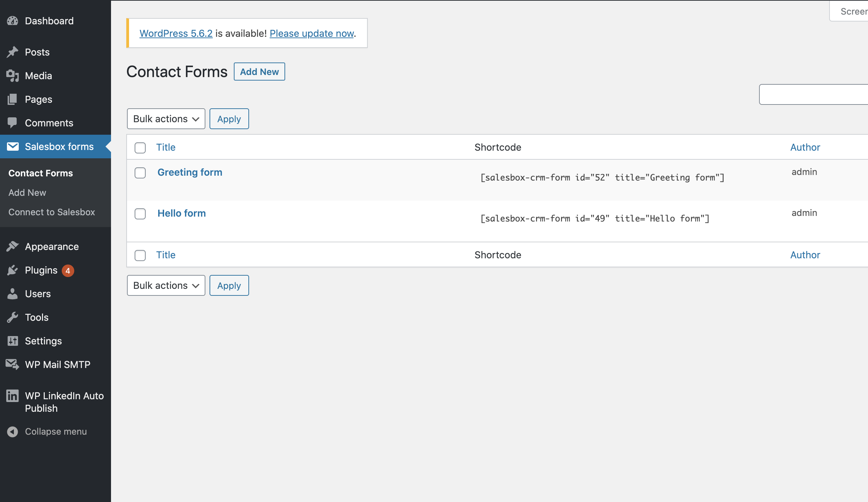
Task: Click the Settings sliders icon
Action: pos(12,341)
